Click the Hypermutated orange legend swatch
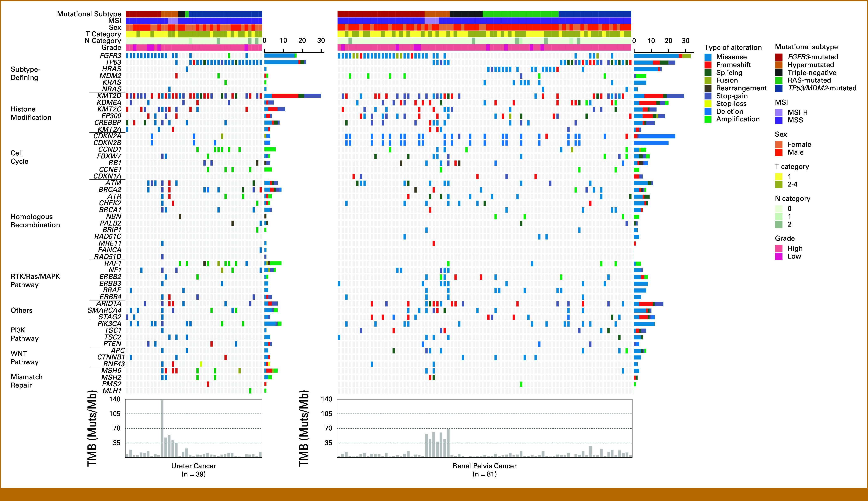The height and width of the screenshot is (501, 868). 778,65
